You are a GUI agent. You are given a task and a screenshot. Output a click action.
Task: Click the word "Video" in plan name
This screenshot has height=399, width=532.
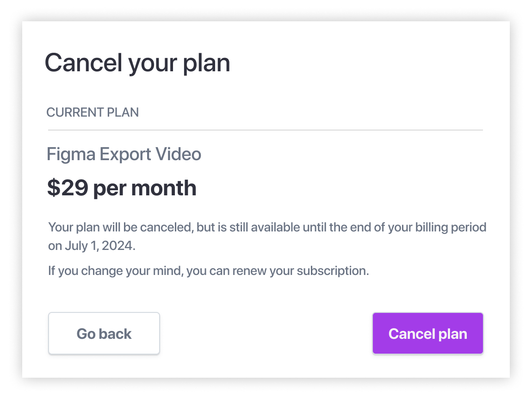click(x=179, y=154)
